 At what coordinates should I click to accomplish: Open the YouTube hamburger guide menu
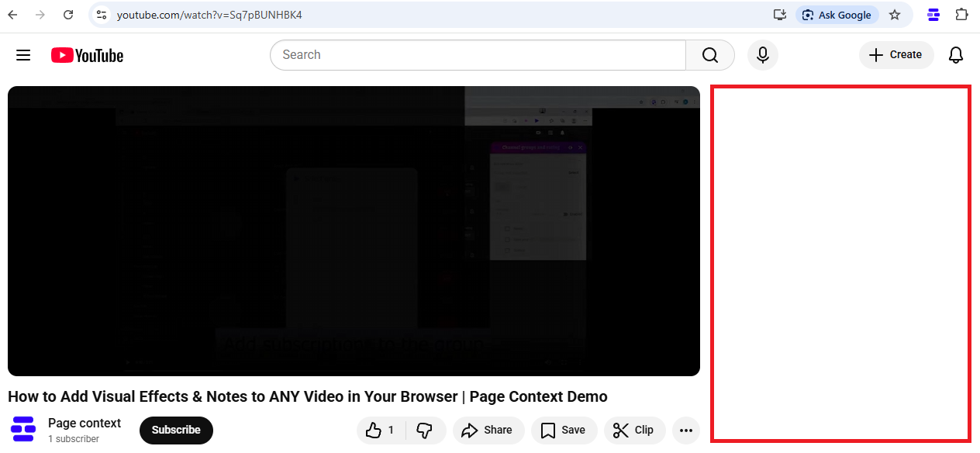click(23, 55)
